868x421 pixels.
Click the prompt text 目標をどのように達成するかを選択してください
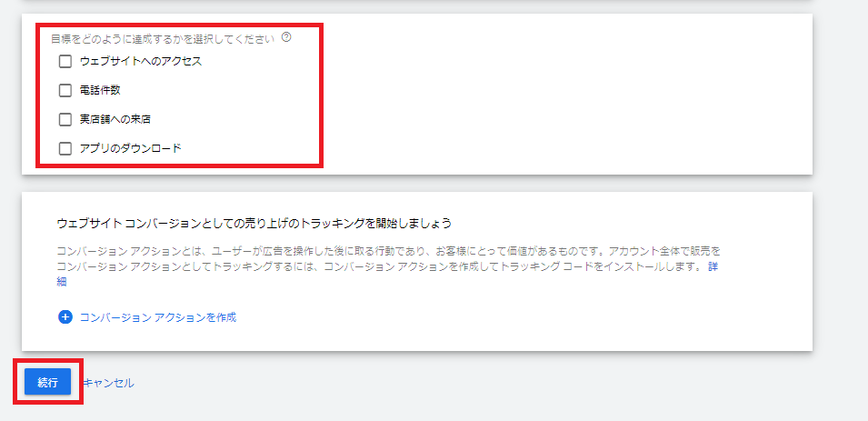[163, 39]
